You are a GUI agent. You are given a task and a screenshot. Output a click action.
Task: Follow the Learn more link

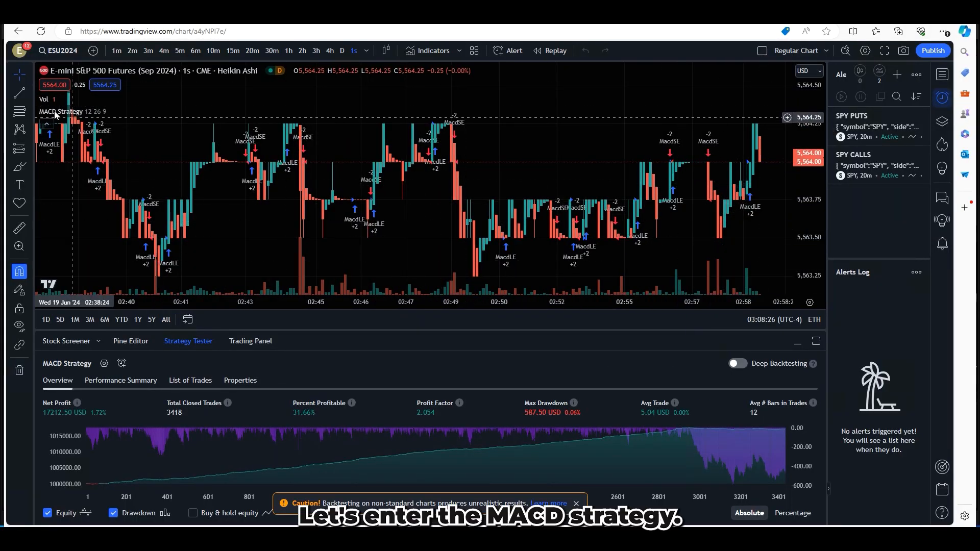(x=549, y=503)
